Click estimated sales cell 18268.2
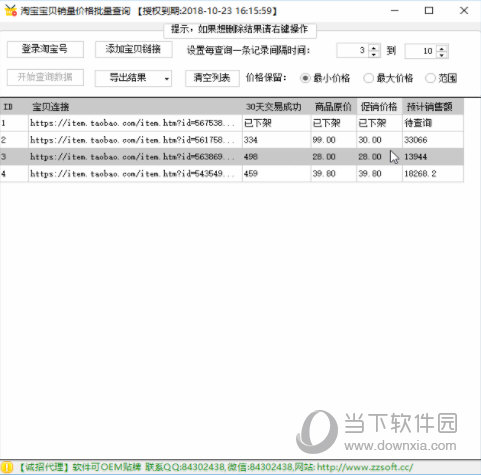481x475 pixels. pos(433,174)
